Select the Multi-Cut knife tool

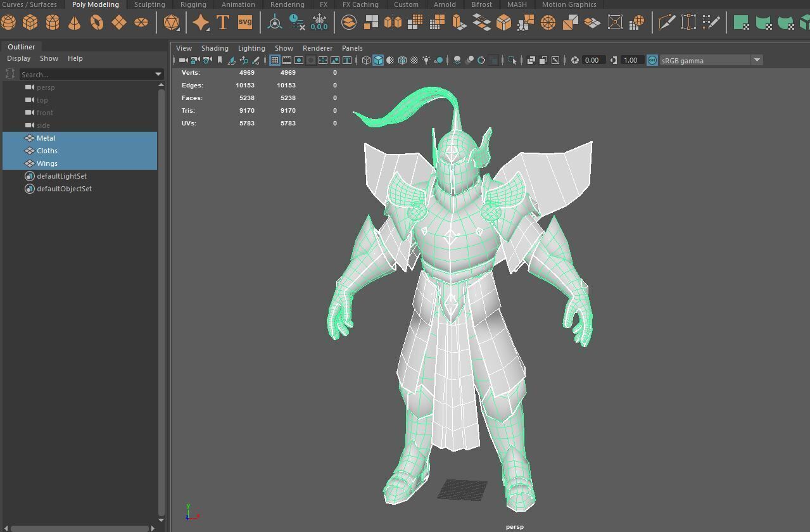(x=666, y=22)
